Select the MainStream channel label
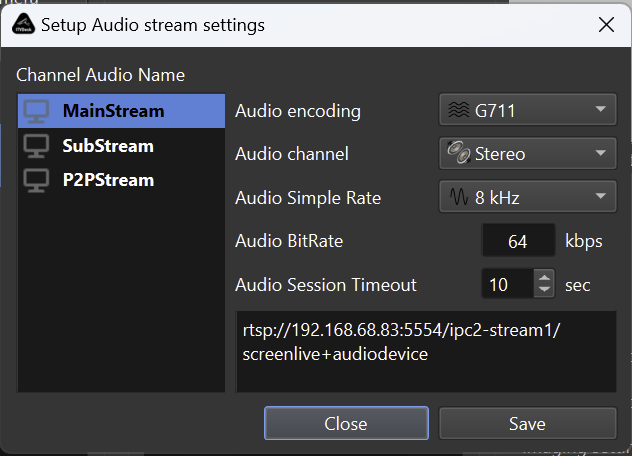 click(x=113, y=111)
